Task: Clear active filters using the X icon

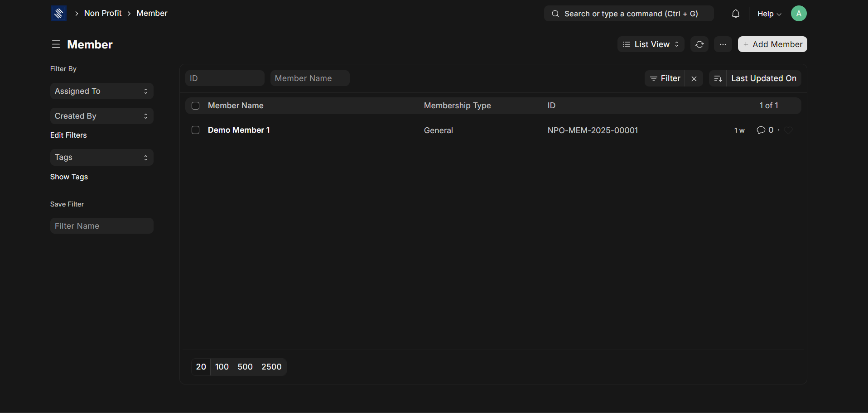Action: pyautogui.click(x=694, y=78)
